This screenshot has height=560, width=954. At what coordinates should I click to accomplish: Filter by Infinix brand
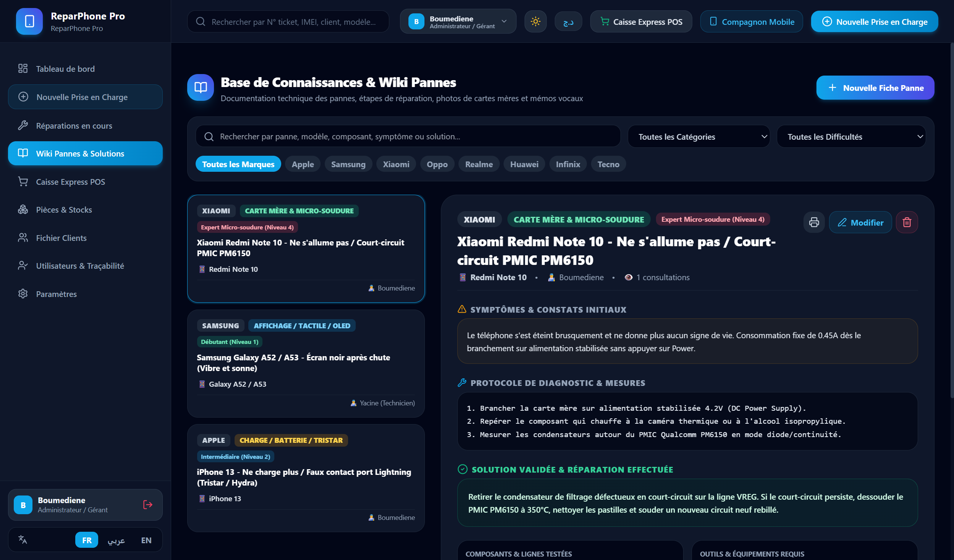pyautogui.click(x=568, y=164)
